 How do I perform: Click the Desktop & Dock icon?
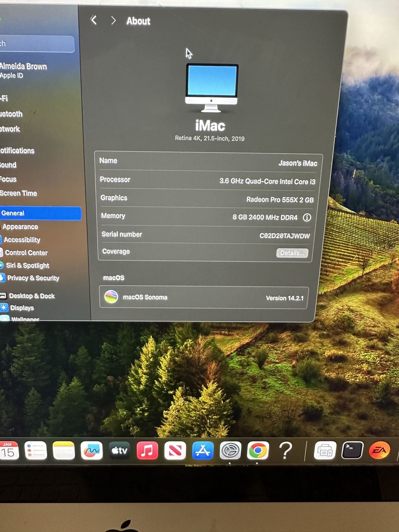tap(3, 296)
